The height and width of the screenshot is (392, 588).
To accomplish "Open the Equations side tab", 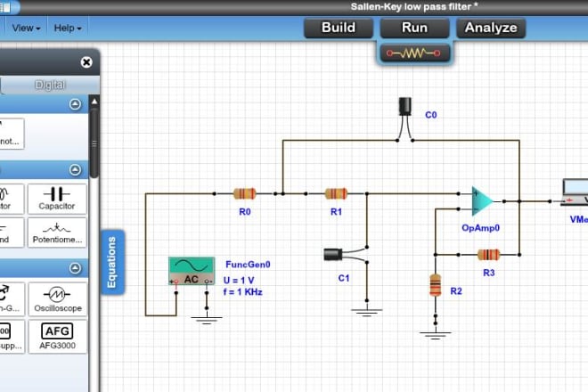I will (x=113, y=262).
